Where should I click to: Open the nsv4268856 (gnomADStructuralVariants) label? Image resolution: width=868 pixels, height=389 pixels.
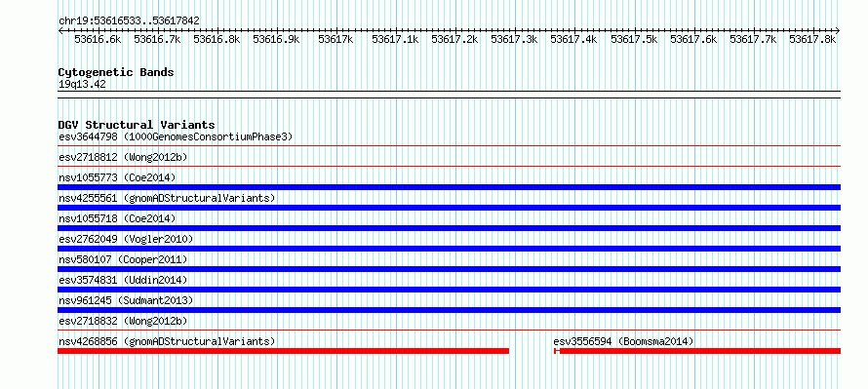167,341
